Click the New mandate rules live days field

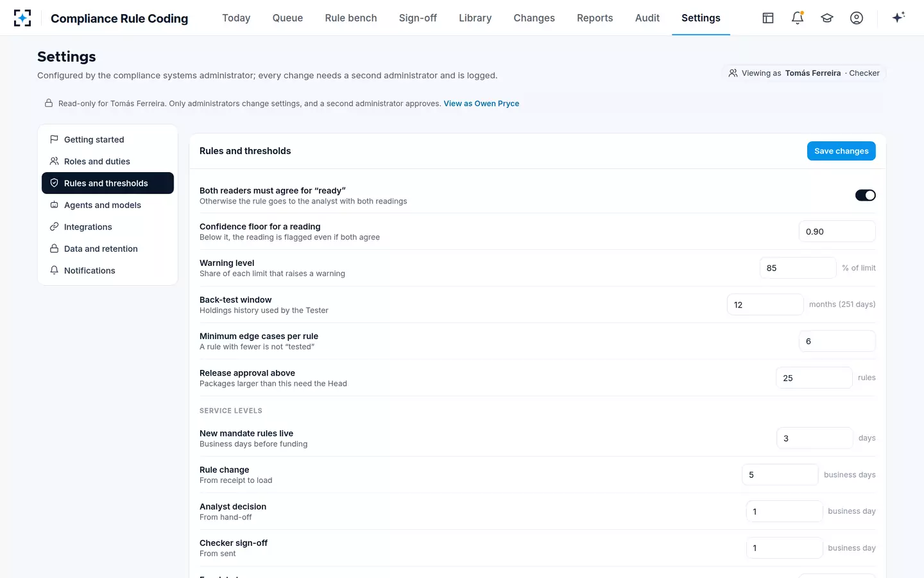pyautogui.click(x=814, y=438)
